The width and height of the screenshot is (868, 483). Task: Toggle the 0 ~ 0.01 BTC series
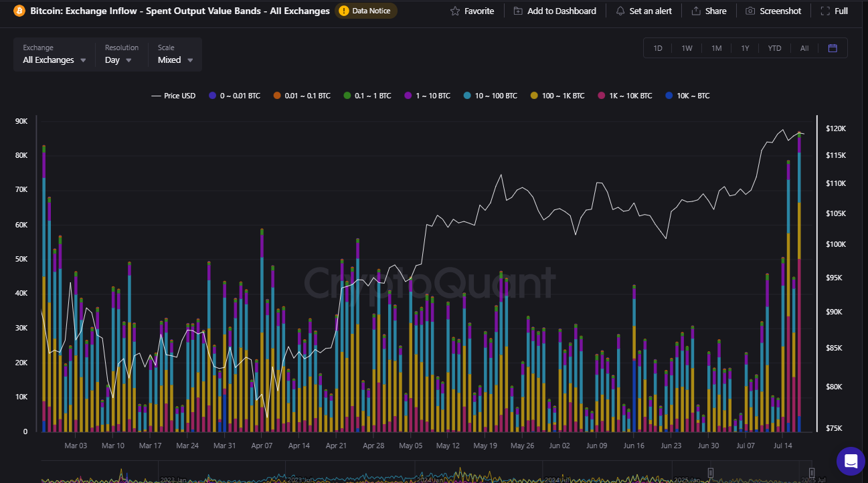(x=234, y=96)
